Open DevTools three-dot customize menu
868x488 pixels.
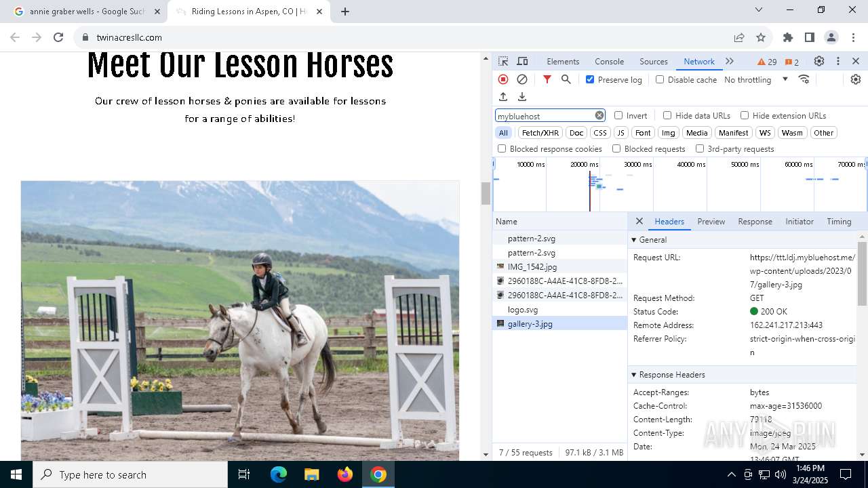(x=838, y=61)
